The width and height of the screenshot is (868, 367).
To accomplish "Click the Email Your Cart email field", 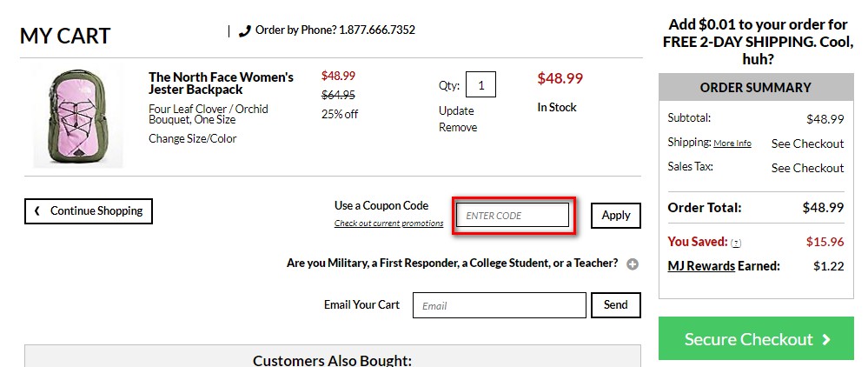I will [x=500, y=305].
